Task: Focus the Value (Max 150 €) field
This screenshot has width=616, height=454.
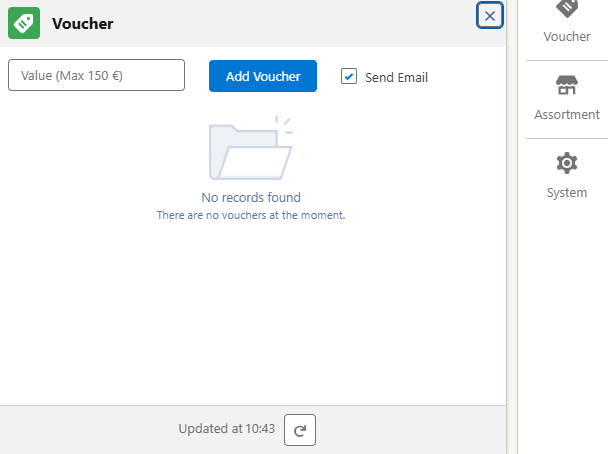Action: click(x=96, y=75)
